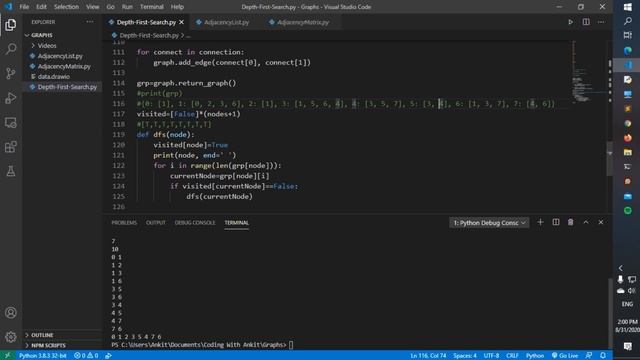
Task: Close the terminal panel
Action: [x=601, y=222]
